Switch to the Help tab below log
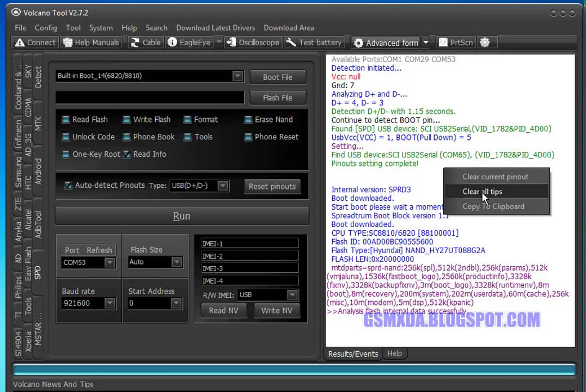 pos(395,353)
